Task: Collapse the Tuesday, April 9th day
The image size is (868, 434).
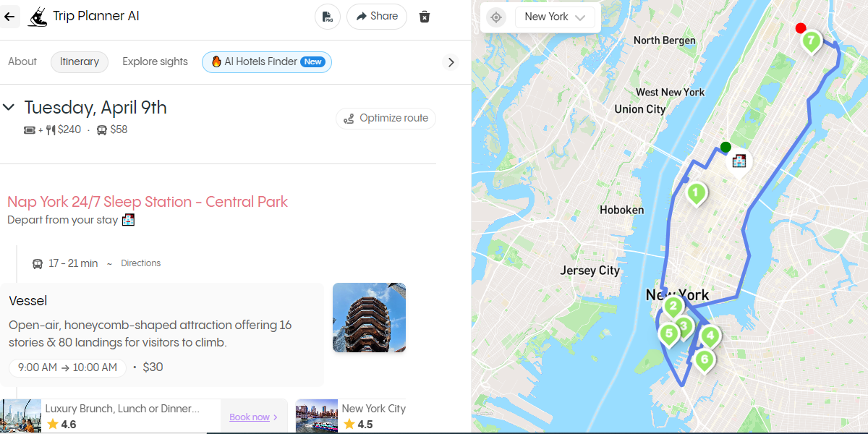Action: 9,108
